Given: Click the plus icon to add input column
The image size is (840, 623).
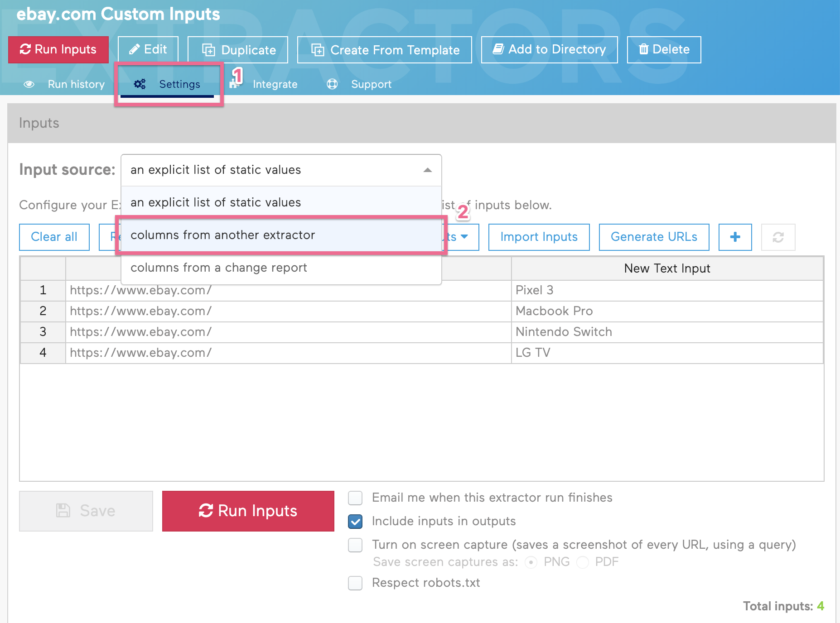Looking at the screenshot, I should coord(735,237).
